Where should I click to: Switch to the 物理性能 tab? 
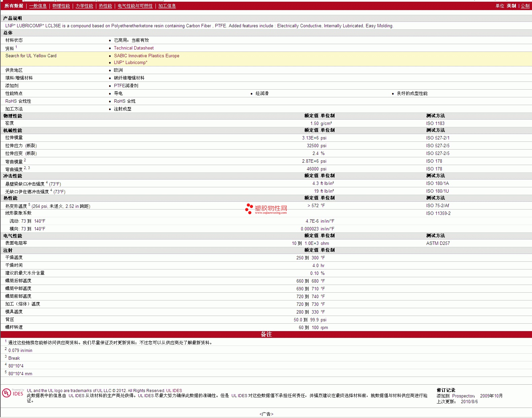(61, 6)
